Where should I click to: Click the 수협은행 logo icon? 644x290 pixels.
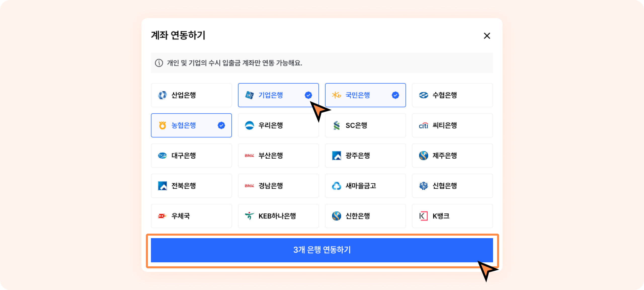tap(423, 95)
